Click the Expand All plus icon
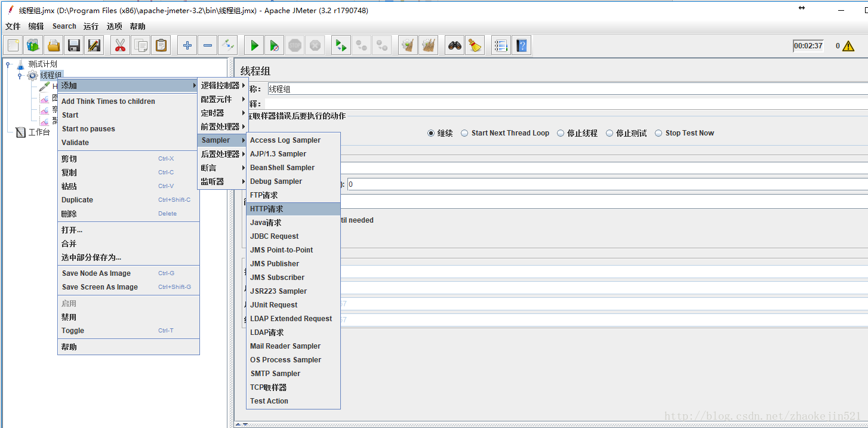Viewport: 868px width, 428px height. point(187,45)
